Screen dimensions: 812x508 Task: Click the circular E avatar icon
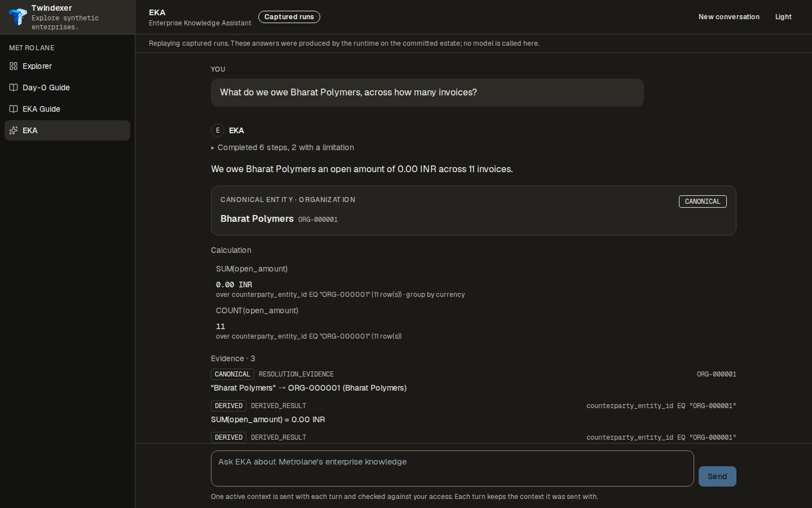click(218, 130)
